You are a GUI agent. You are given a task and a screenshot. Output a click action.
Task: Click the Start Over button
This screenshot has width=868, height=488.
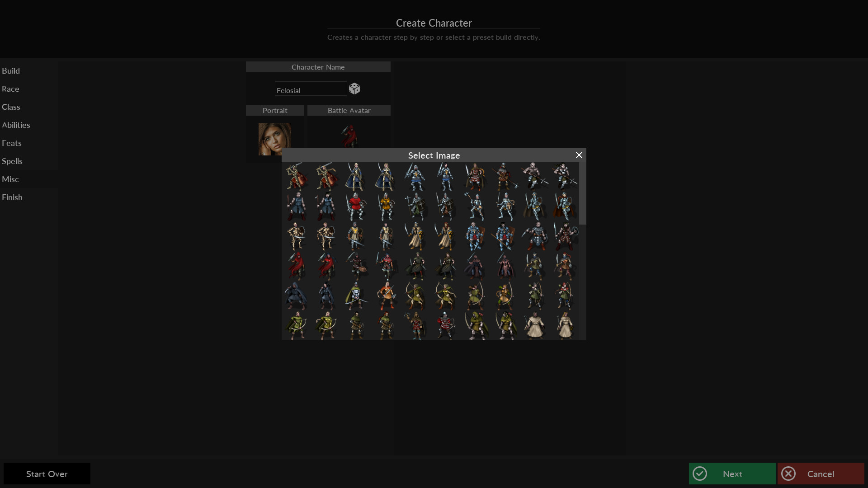tap(47, 474)
